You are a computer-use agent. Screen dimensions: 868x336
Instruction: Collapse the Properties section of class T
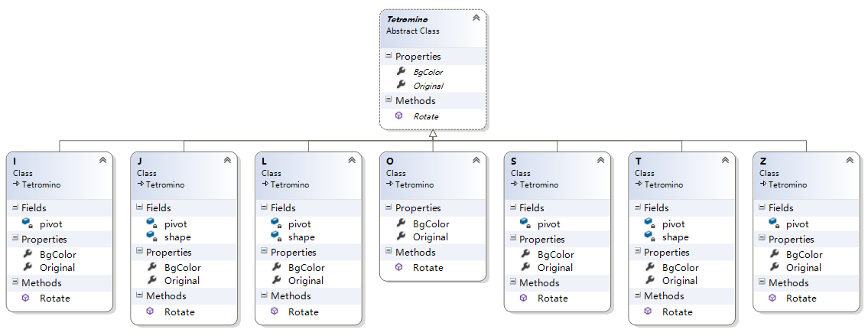[x=636, y=252]
